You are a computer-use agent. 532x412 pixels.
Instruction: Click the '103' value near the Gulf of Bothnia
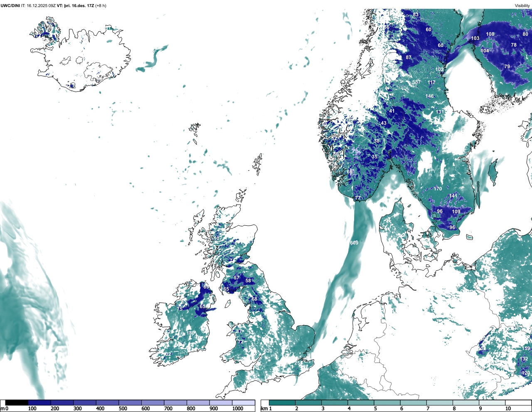coord(475,38)
